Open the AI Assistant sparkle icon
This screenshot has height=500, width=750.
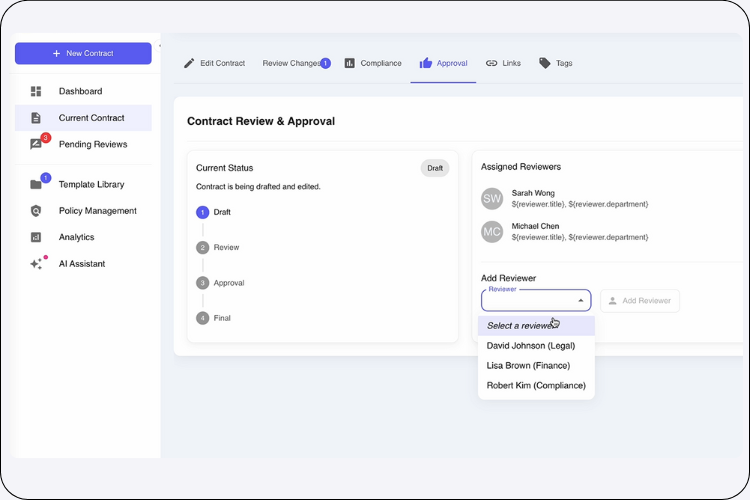tap(37, 264)
